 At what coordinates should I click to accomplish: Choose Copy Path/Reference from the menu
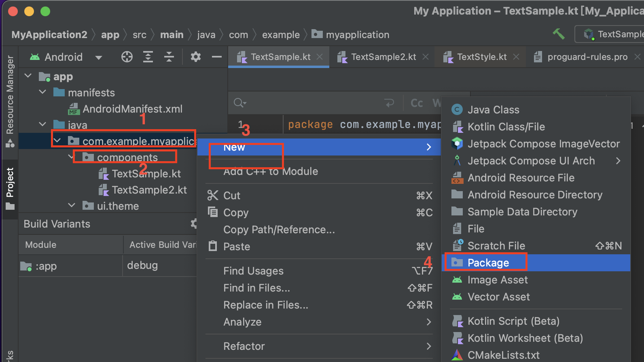pos(319,230)
